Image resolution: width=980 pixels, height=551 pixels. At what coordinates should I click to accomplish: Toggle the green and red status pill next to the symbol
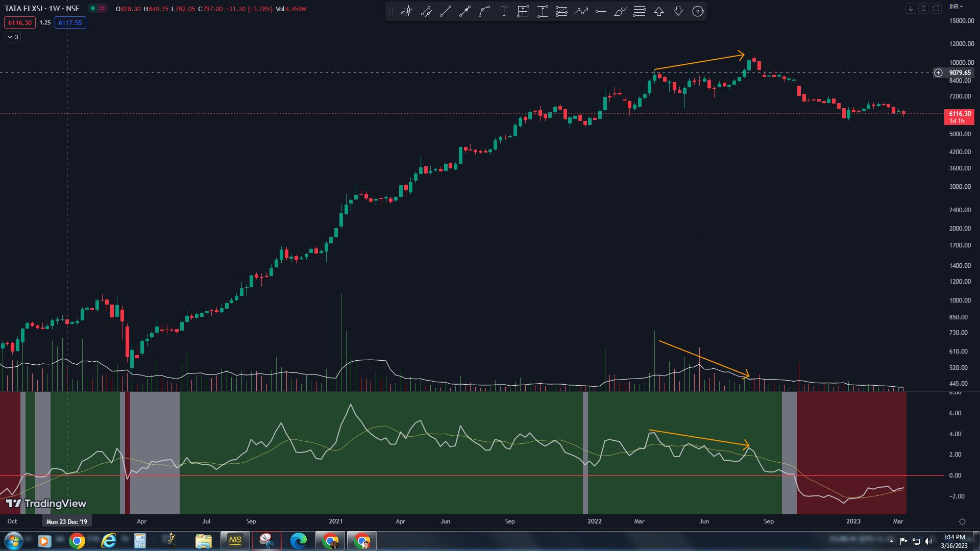(x=97, y=8)
